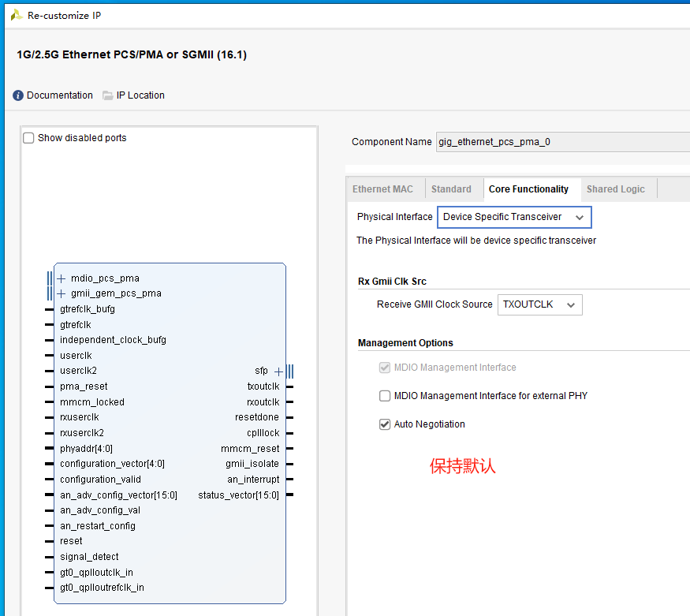Uncheck the Auto Negotiation checkbox

coord(385,424)
